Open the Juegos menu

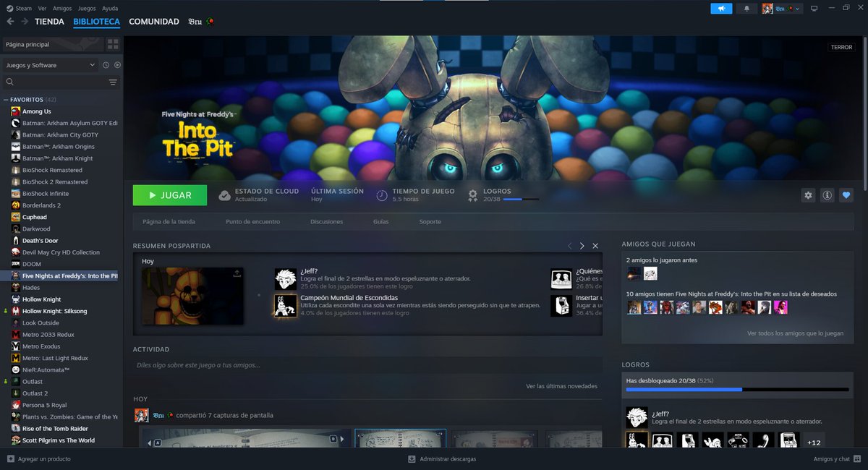tap(86, 8)
